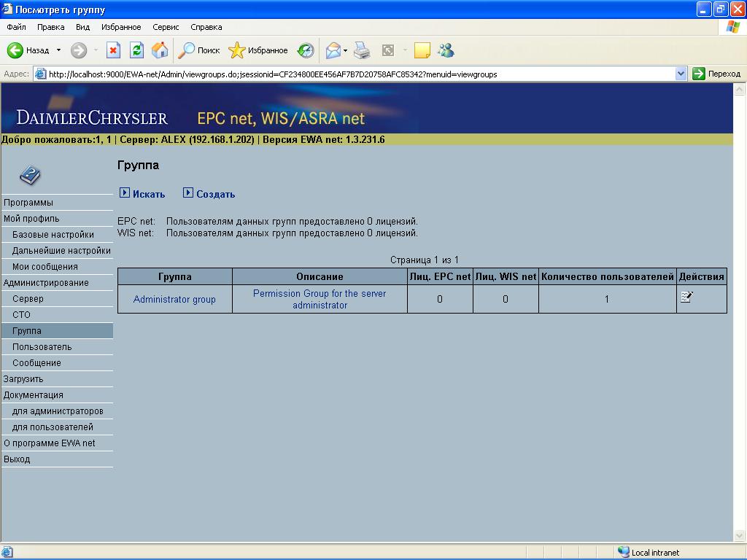Open Мои сообщения sidebar item
Viewport: 747px width, 560px height.
(57, 267)
